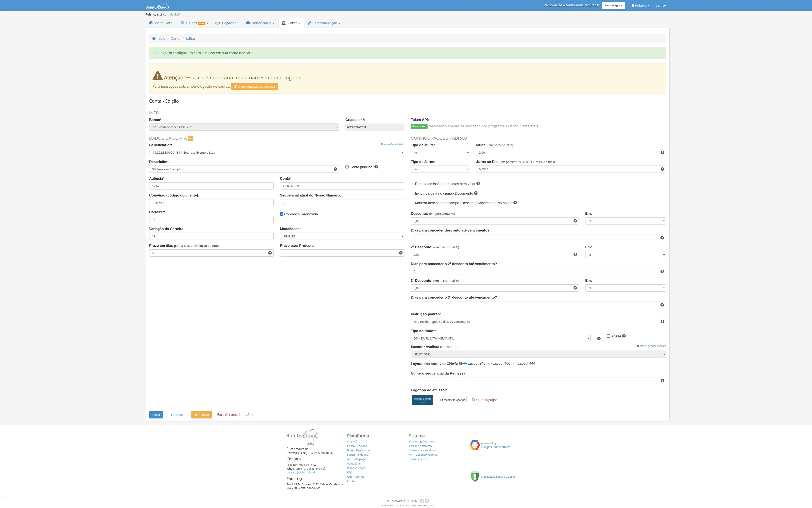This screenshot has width=812, height=508.
Task: Open the Tipo do título dropdown
Action: point(500,339)
